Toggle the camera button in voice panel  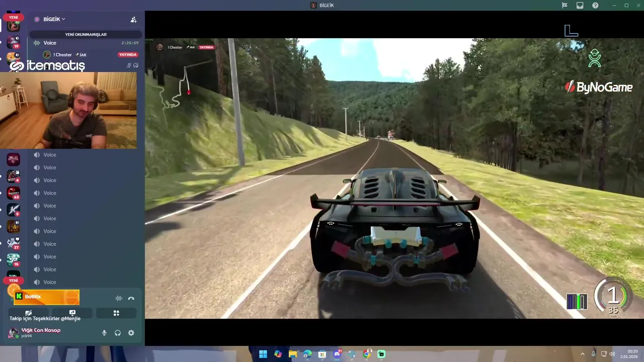(x=29, y=313)
